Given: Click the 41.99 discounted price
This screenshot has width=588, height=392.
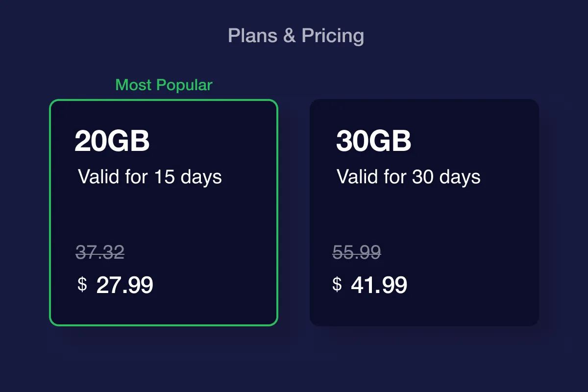Looking at the screenshot, I should (379, 285).
